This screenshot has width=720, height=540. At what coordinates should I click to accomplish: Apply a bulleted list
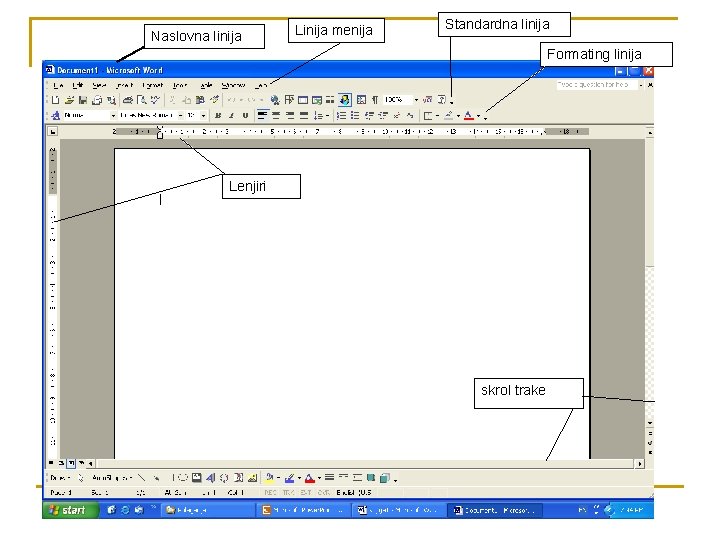[x=355, y=116]
